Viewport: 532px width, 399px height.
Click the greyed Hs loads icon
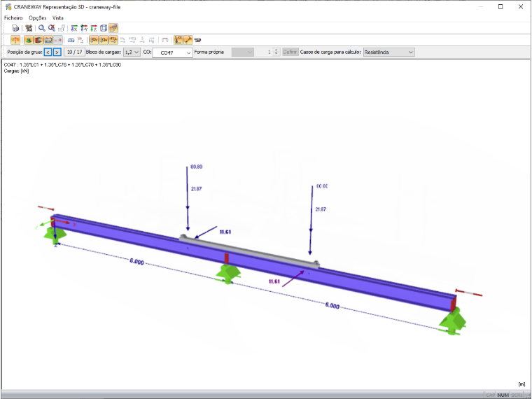tap(122, 40)
